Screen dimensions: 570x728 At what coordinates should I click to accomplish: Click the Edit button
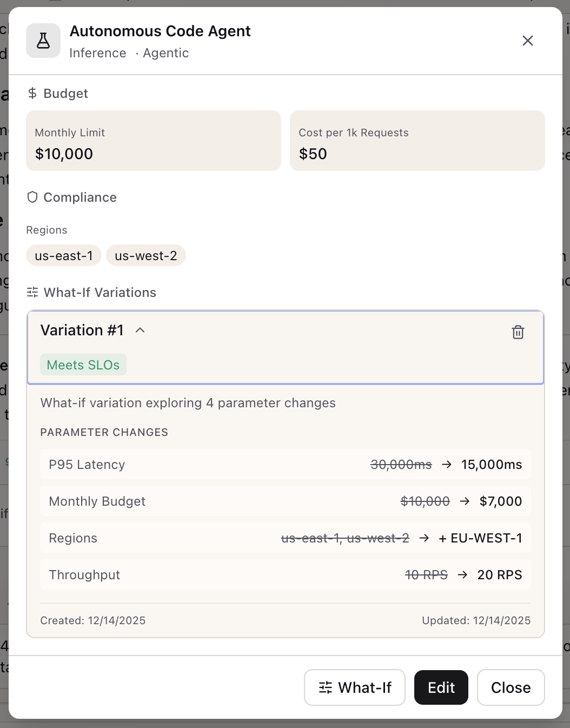(441, 687)
